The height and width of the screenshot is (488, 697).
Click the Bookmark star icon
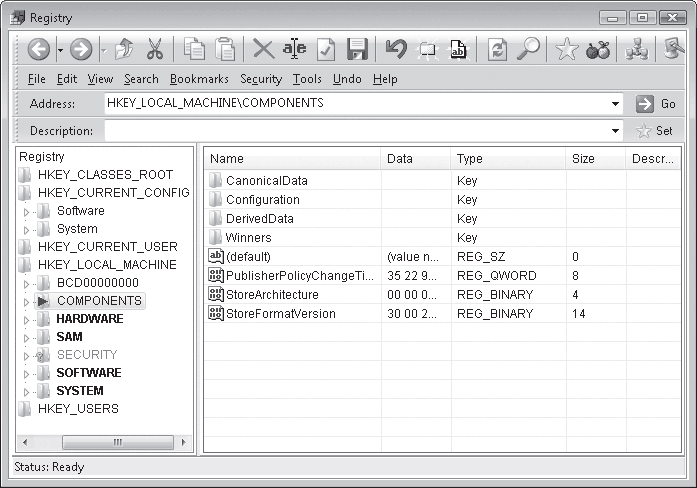pos(567,49)
